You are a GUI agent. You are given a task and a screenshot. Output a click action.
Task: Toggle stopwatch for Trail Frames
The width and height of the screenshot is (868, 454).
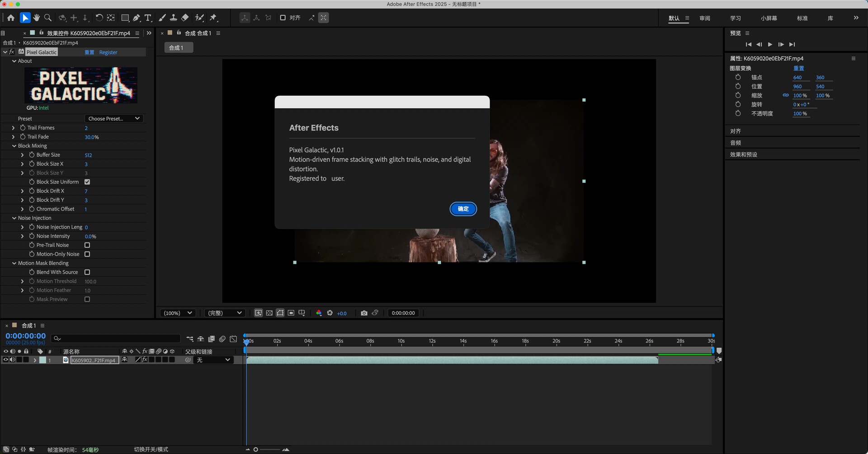(23, 127)
